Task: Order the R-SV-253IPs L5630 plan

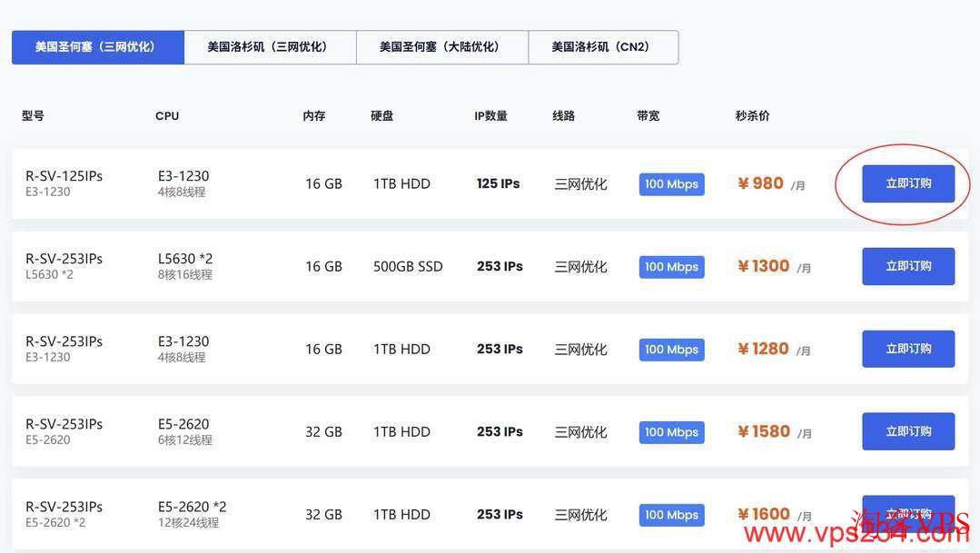Action: pos(908,266)
